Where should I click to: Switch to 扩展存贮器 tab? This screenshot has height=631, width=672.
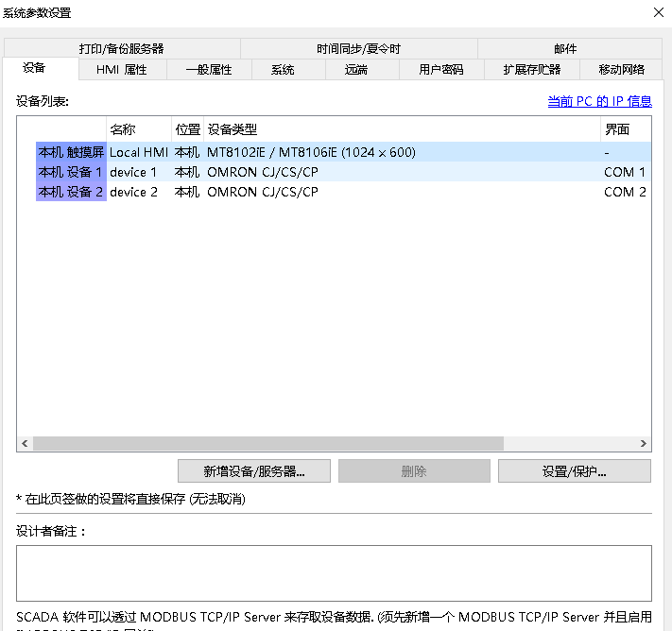(x=531, y=70)
